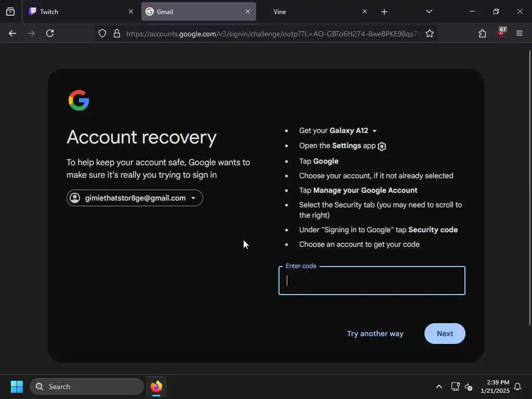Open the tracking protection shield icon
The image size is (532, 399).
click(102, 33)
